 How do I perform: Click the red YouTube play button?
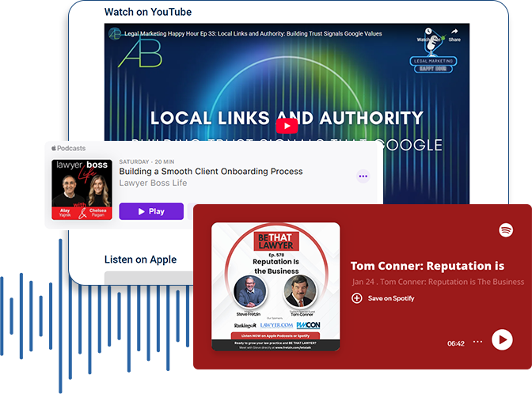[287, 125]
